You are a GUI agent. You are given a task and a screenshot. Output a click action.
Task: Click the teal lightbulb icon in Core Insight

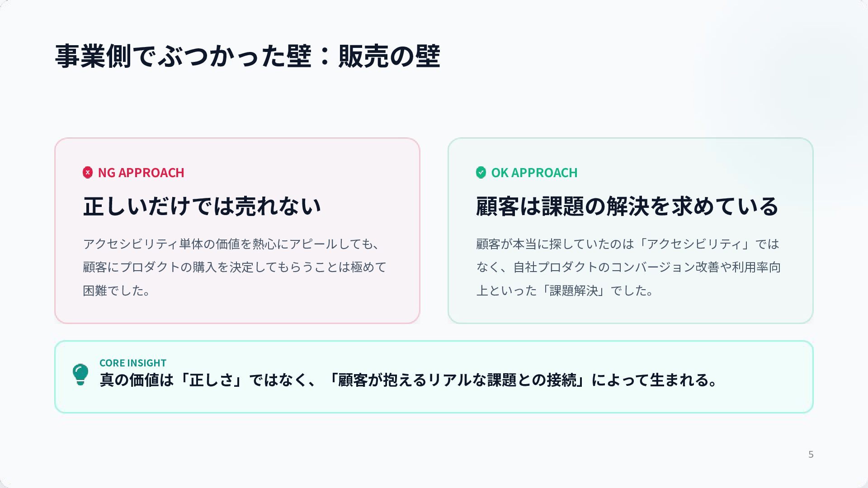80,375
